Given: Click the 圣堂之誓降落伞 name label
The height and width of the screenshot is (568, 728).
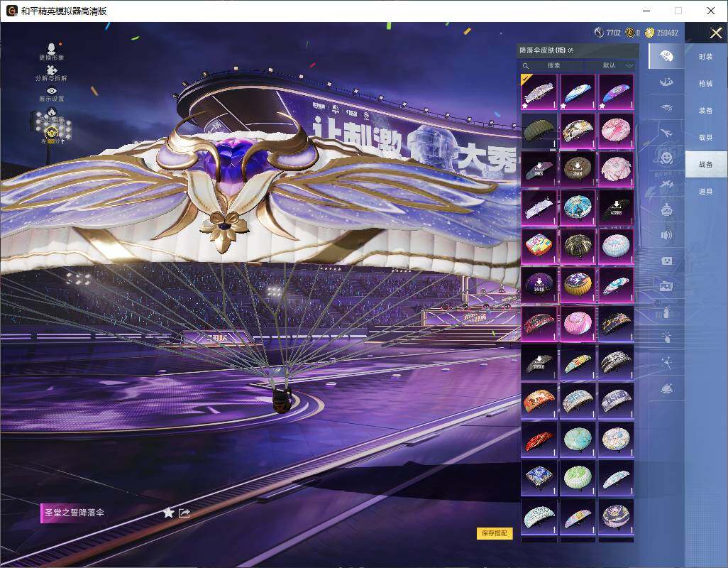Looking at the screenshot, I should pyautogui.click(x=75, y=513).
